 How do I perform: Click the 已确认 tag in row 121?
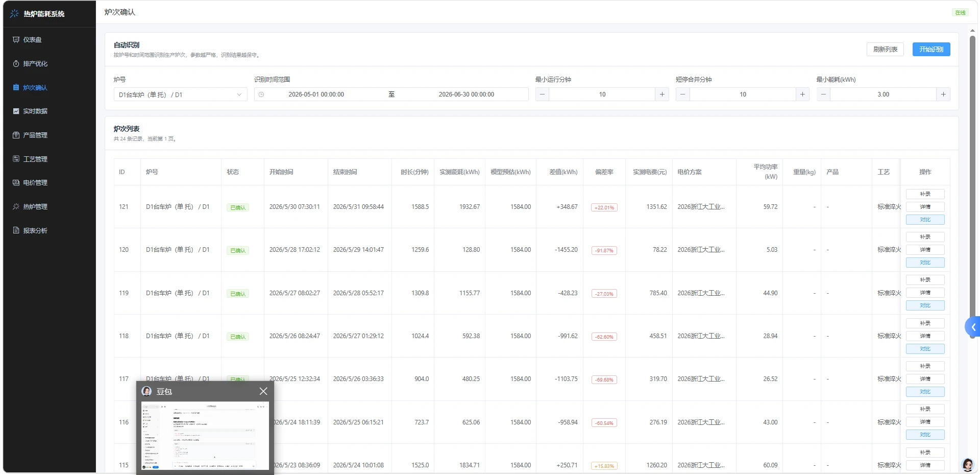[x=238, y=207]
